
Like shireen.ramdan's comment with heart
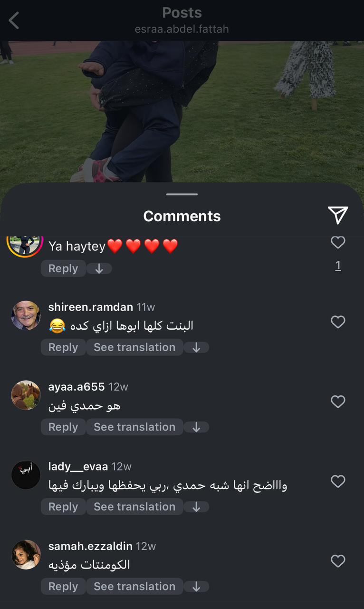point(338,322)
